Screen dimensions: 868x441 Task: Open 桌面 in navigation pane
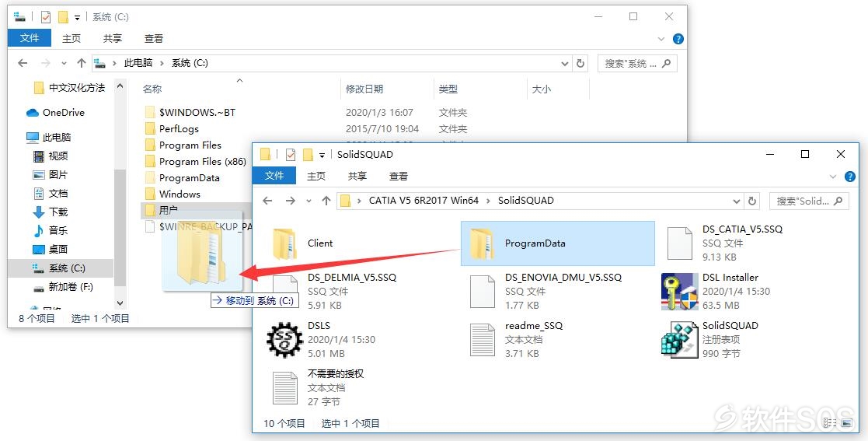click(51, 250)
